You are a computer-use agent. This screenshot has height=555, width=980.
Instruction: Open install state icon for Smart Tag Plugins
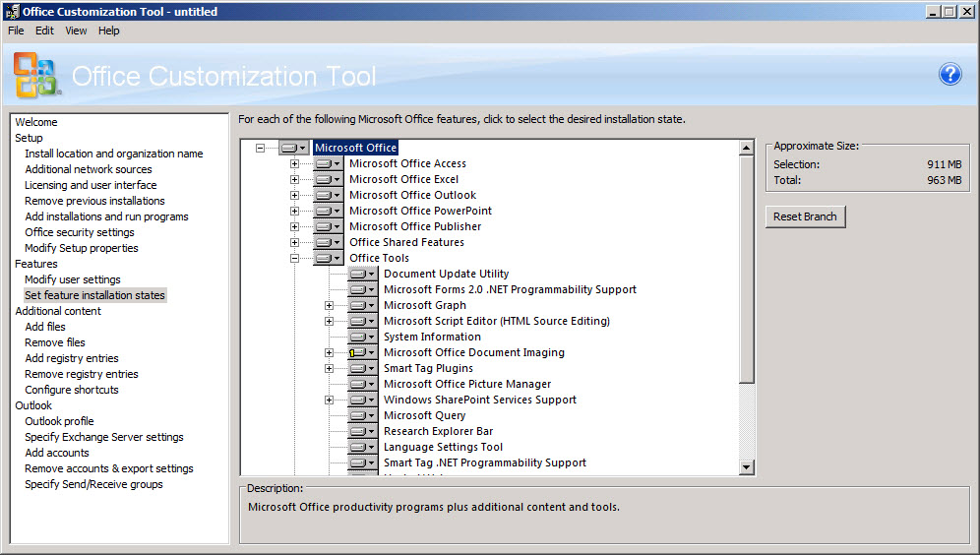coord(362,369)
